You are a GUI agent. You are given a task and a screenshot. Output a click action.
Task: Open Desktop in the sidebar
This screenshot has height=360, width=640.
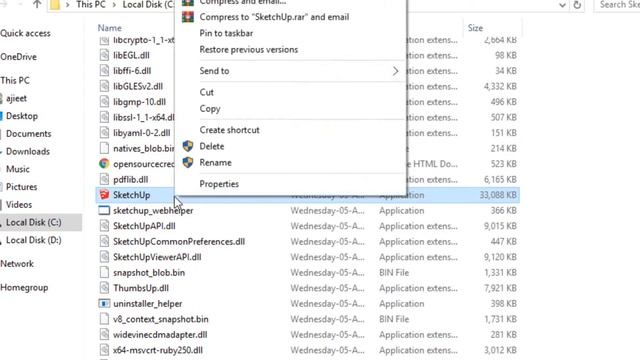22,116
